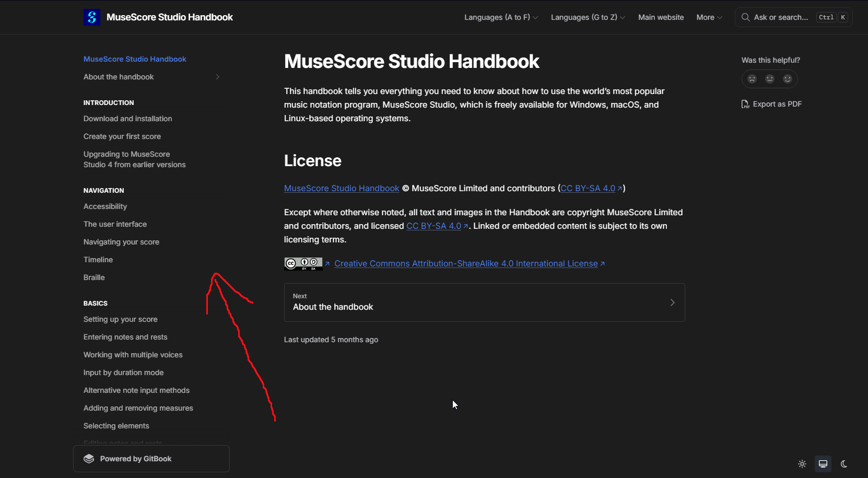Go to Main website link
868x478 pixels.
[x=661, y=17]
